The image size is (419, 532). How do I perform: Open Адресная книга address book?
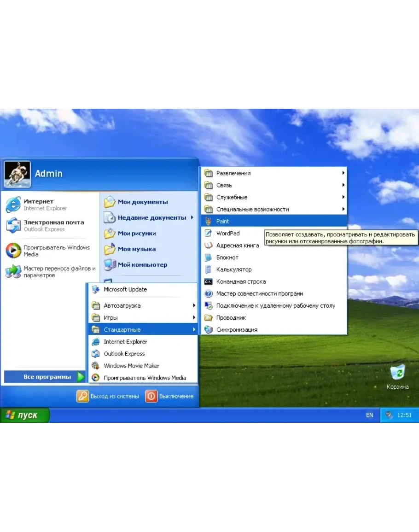coord(238,246)
